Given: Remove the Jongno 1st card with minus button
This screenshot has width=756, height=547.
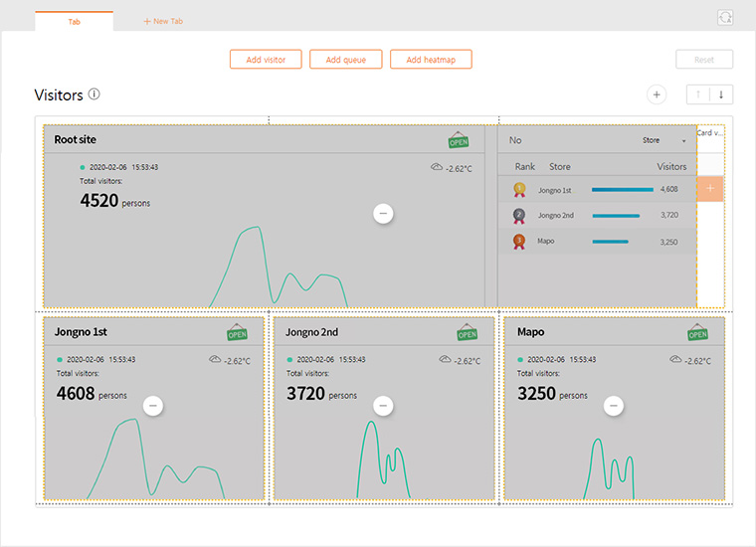Looking at the screenshot, I should click(x=153, y=406).
